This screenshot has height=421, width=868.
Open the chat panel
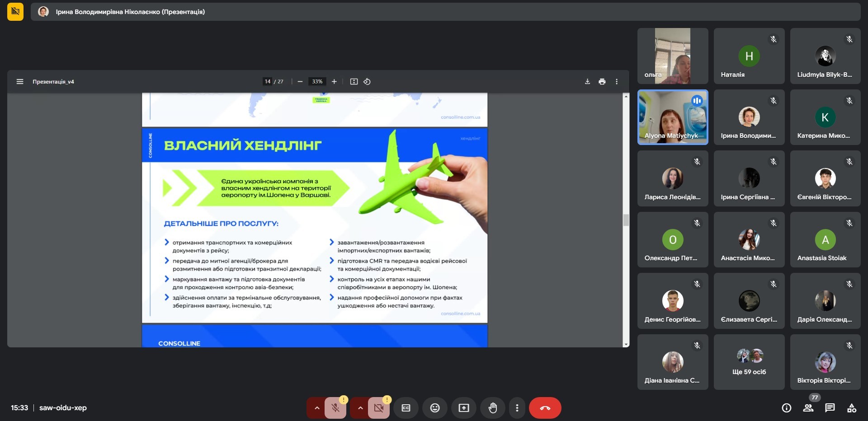(830, 408)
